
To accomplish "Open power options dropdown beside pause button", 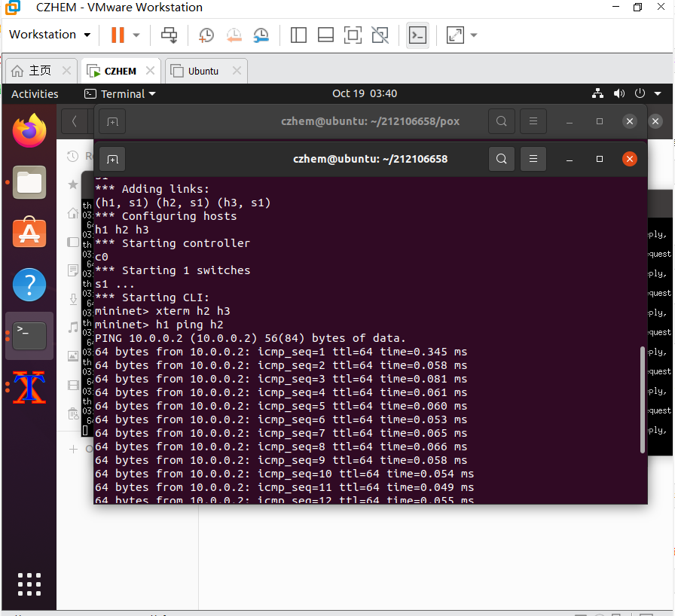I will [136, 35].
